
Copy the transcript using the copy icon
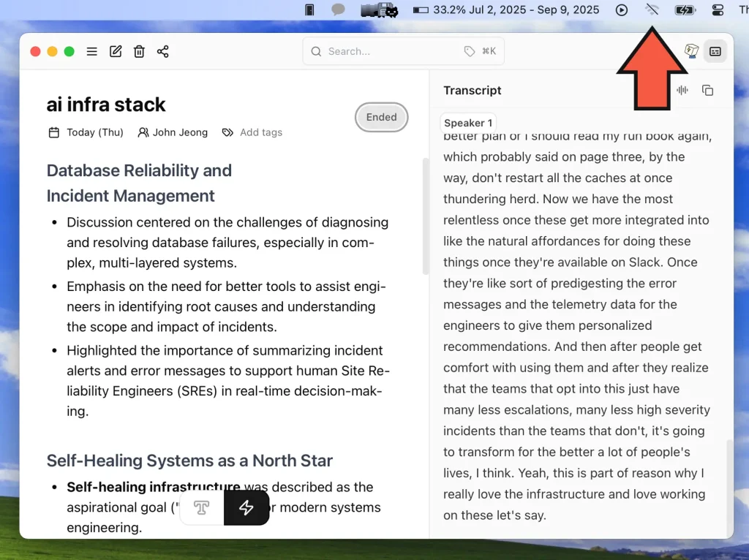[707, 90]
